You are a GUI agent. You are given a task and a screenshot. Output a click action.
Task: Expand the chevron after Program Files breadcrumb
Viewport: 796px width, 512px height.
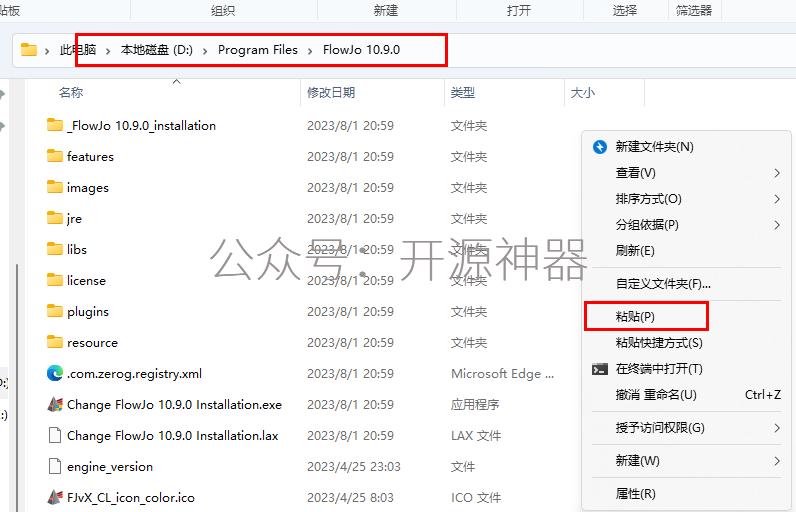(x=310, y=51)
